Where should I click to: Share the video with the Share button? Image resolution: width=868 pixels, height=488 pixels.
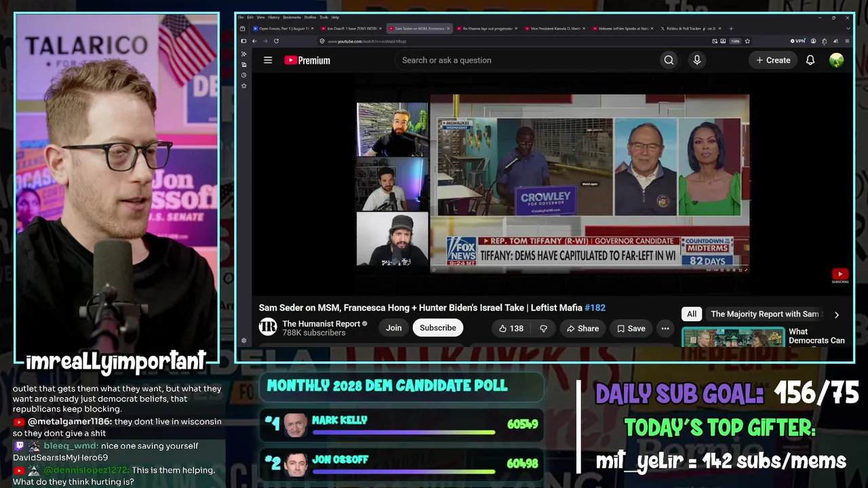click(x=583, y=328)
